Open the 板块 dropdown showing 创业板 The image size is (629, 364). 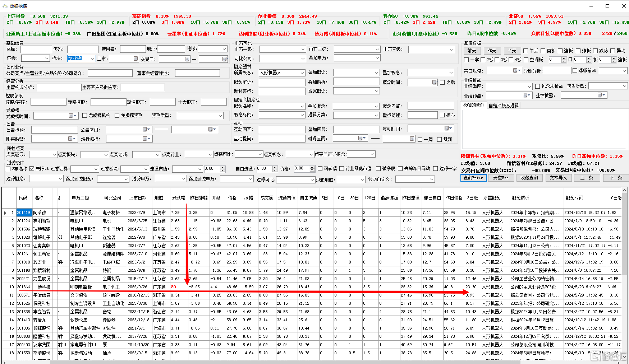(x=93, y=59)
